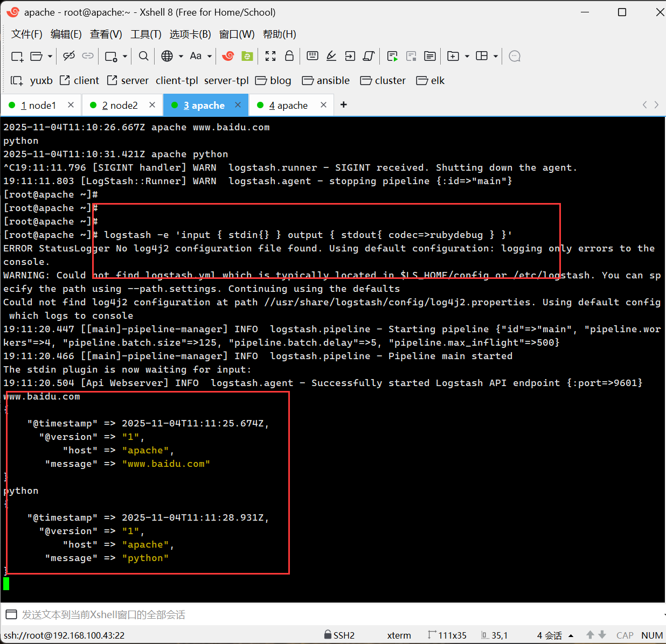The height and width of the screenshot is (644, 666).
Task: Toggle full screen mode icon
Action: 270,56
